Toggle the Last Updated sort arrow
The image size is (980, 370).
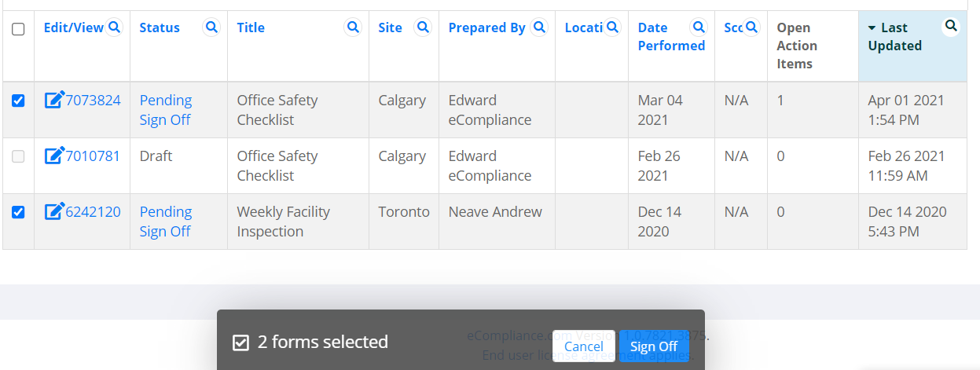click(x=872, y=28)
